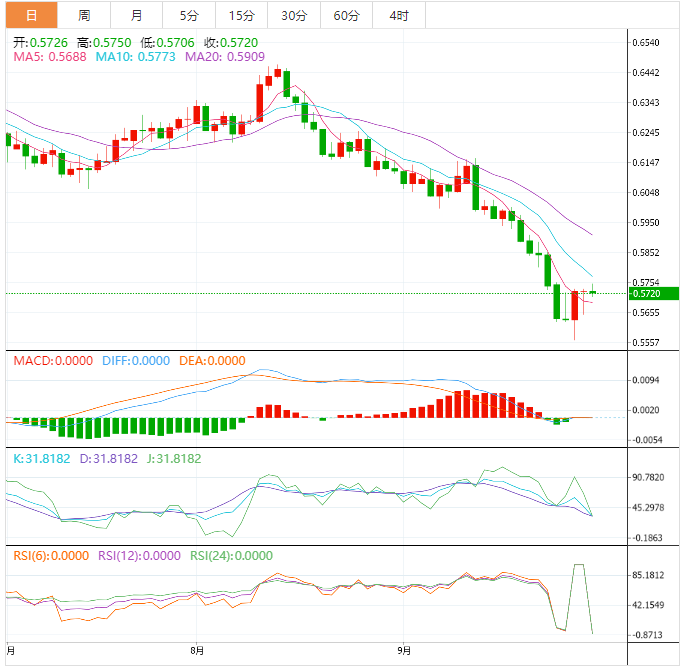Image resolution: width=689 pixels, height=671 pixels.
Task: Click the 8月 date marker on time axis
Action: (x=198, y=650)
